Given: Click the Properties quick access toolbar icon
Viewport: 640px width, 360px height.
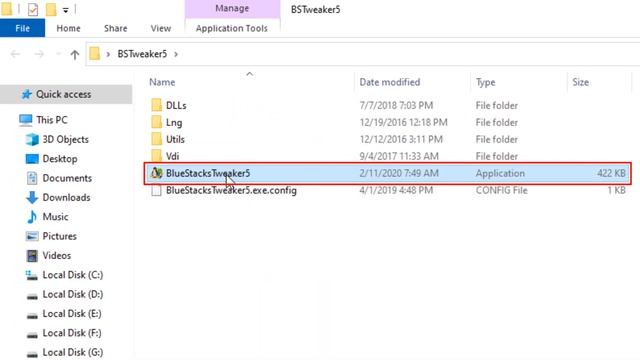Looking at the screenshot, I should (x=33, y=9).
